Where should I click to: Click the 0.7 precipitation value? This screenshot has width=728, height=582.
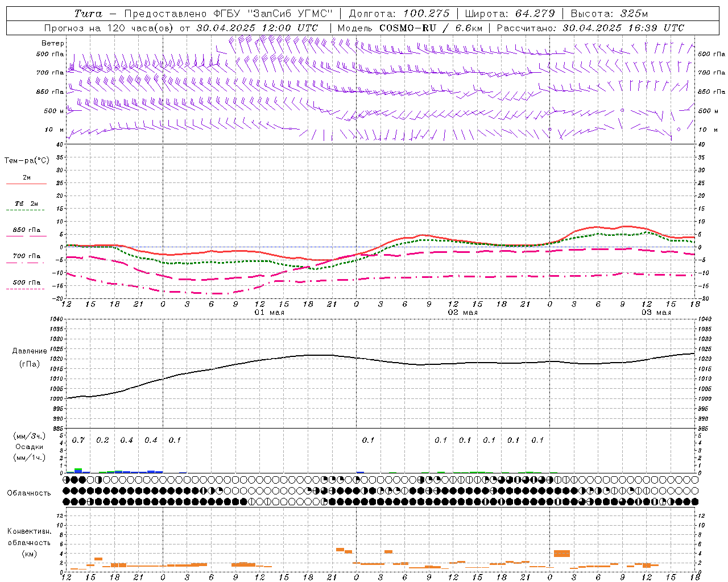(78, 440)
